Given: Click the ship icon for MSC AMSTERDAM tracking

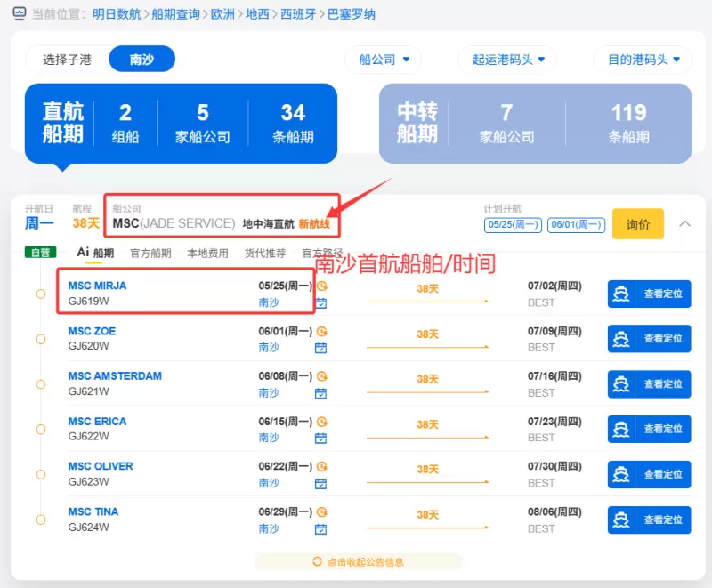Looking at the screenshot, I should point(620,384).
